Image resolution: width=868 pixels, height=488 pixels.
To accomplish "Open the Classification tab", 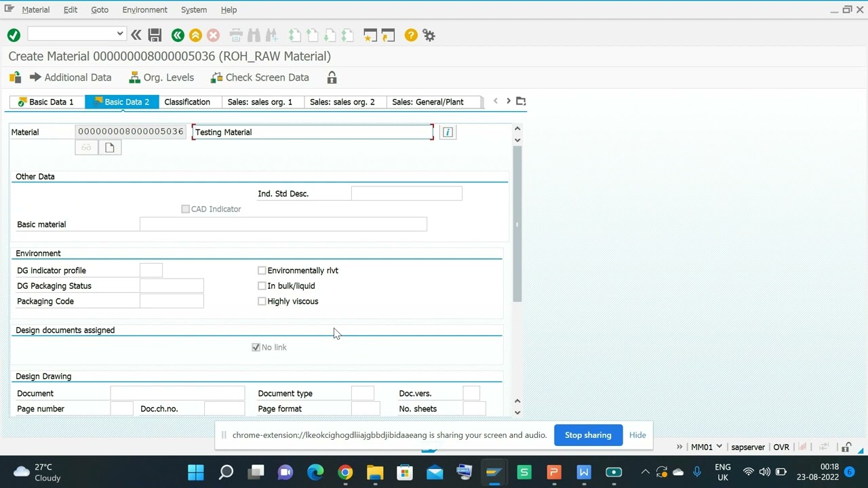I will (187, 102).
